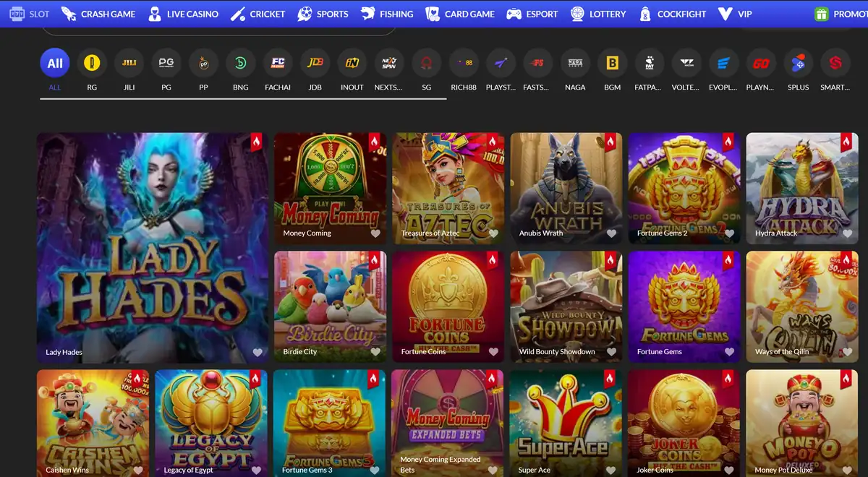Click the NAGA provider icon
Viewport: 868px width, 477px height.
click(x=574, y=62)
